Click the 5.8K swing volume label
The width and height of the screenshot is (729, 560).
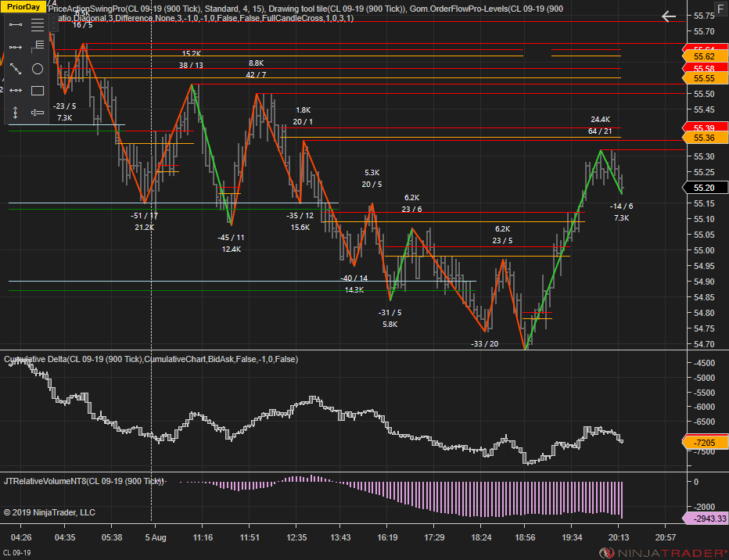[390, 325]
